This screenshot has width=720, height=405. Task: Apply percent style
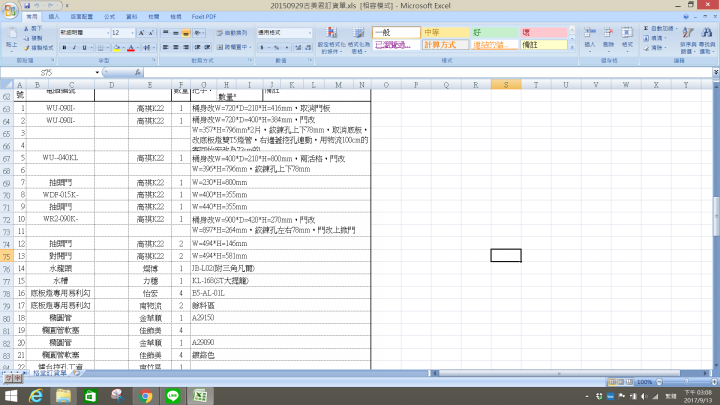276,48
